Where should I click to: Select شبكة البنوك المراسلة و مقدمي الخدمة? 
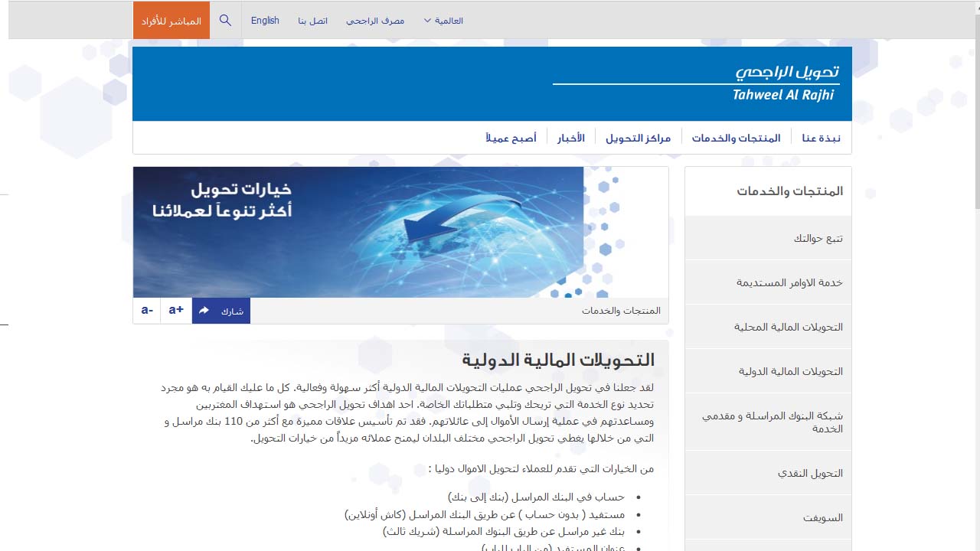coord(768,422)
